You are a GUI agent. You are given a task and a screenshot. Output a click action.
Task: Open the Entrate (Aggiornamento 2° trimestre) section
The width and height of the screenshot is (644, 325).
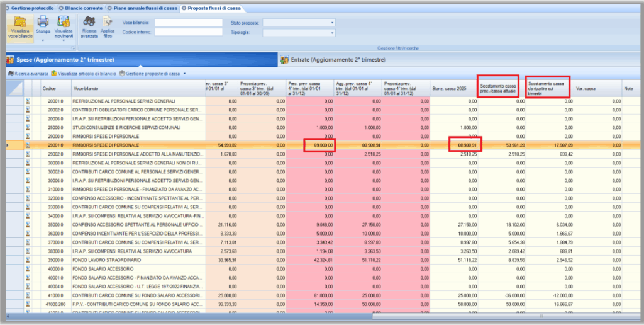tap(338, 60)
